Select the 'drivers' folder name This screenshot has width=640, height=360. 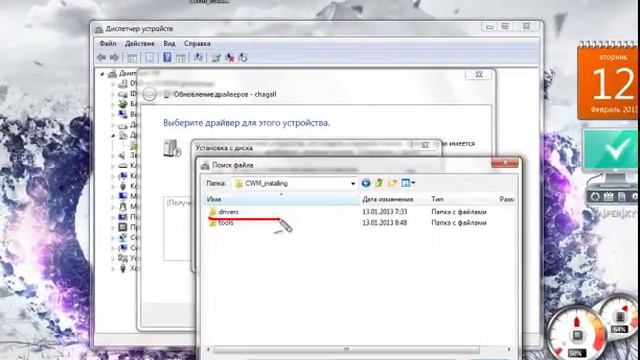[228, 212]
